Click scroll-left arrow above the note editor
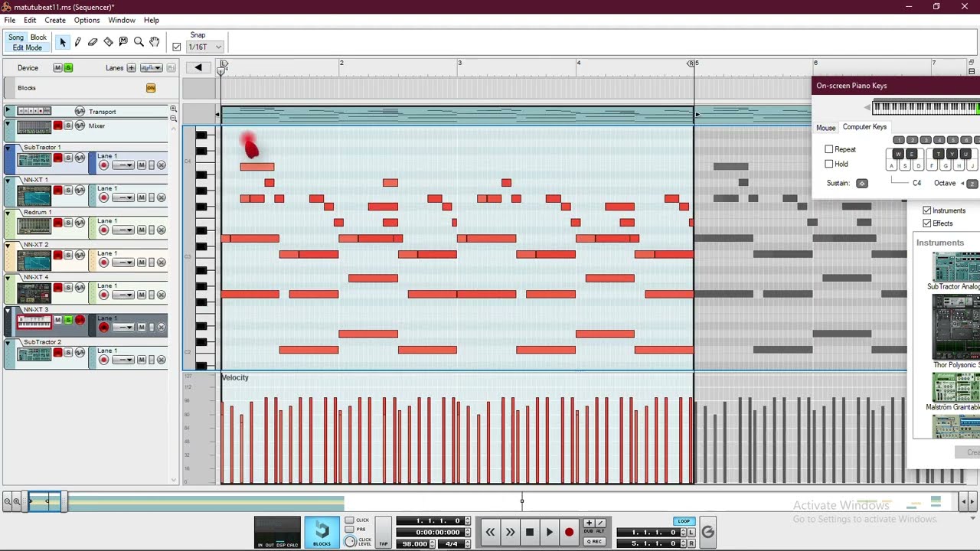Screen dimensions: 980x551 (x=198, y=67)
